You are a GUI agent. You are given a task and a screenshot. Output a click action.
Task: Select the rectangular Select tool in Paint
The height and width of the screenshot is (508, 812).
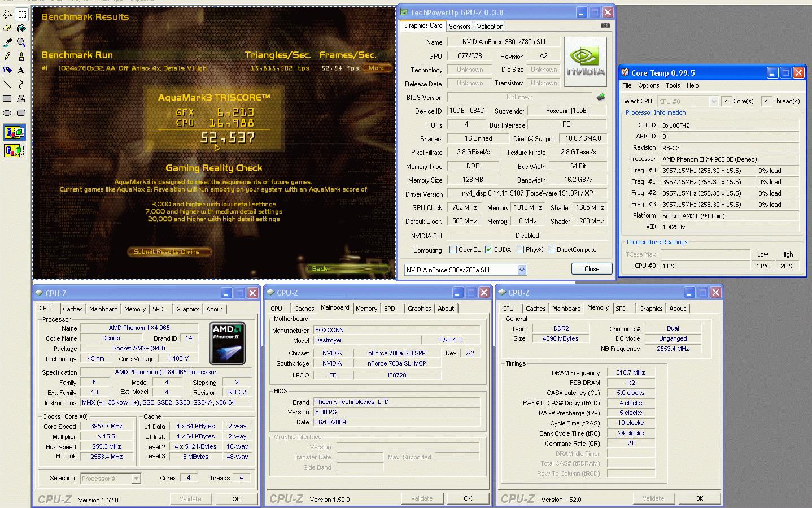click(21, 14)
